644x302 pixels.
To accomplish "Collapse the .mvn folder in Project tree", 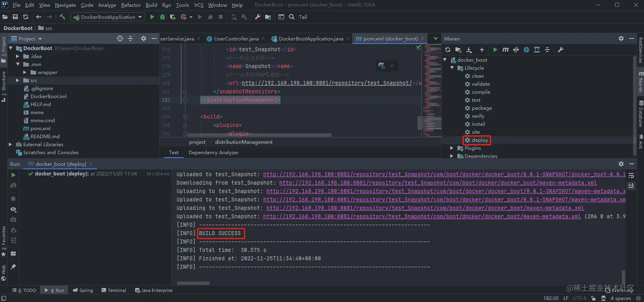I will click(x=17, y=64).
